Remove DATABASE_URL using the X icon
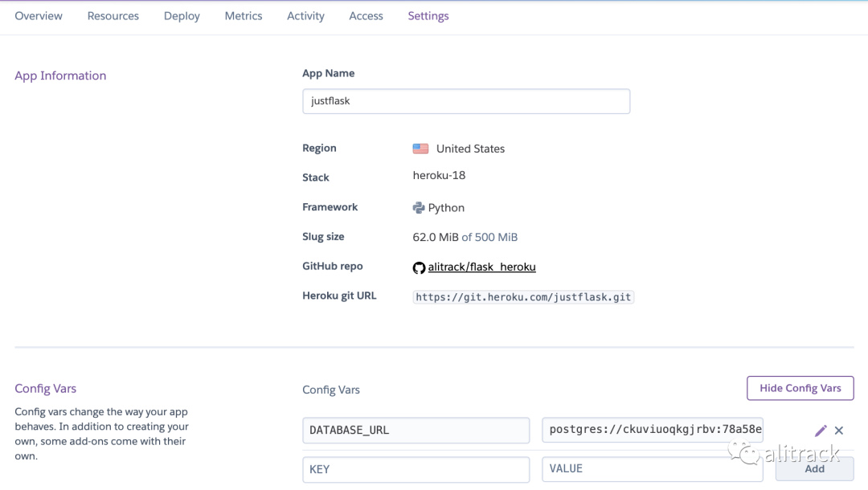The width and height of the screenshot is (868, 490). click(839, 431)
